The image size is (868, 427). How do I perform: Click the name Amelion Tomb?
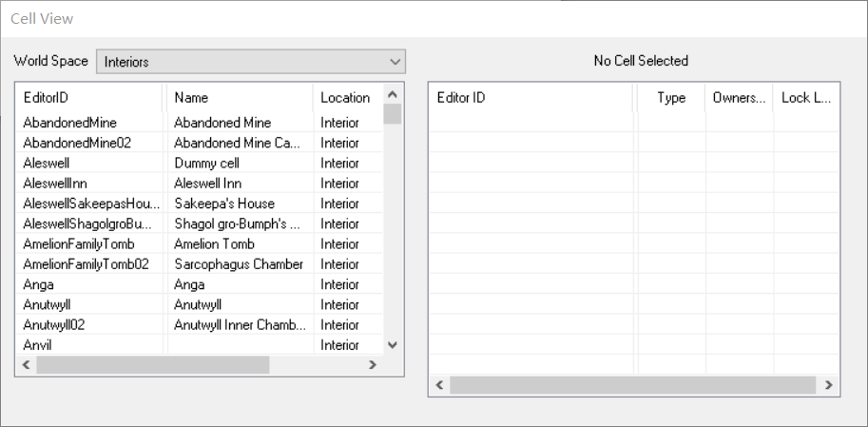(x=214, y=243)
